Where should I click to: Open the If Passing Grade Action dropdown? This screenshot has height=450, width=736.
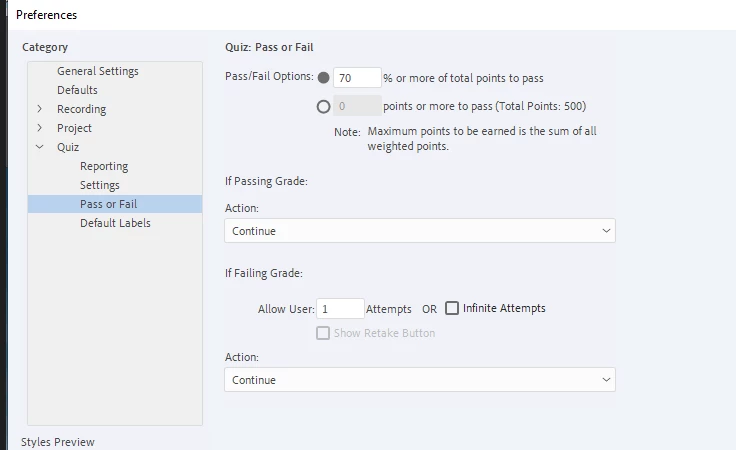click(x=419, y=231)
